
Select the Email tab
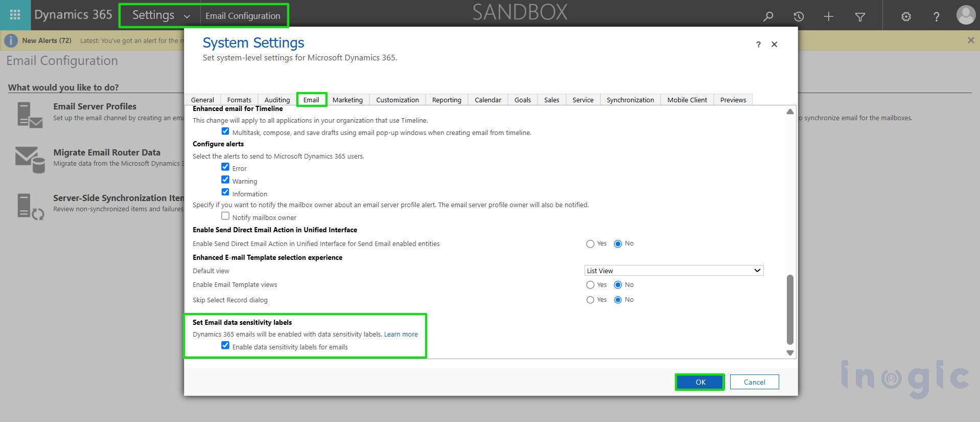(x=311, y=100)
